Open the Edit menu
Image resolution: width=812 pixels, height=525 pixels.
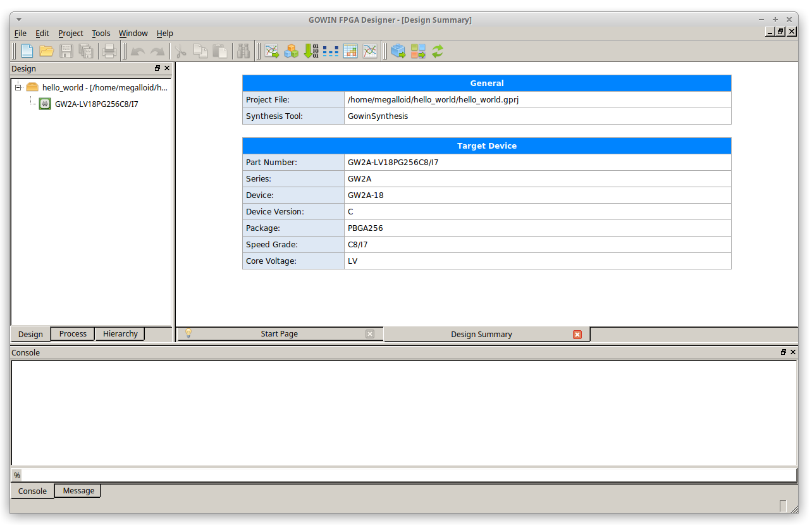tap(42, 34)
